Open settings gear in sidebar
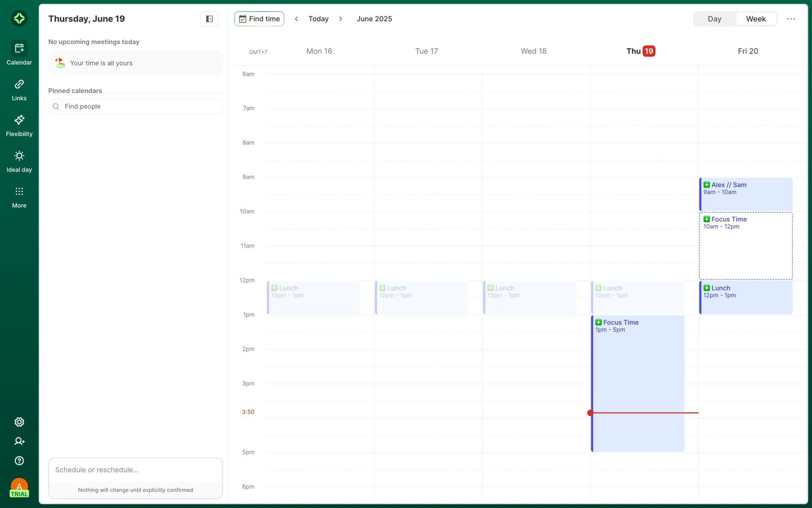 pos(19,422)
